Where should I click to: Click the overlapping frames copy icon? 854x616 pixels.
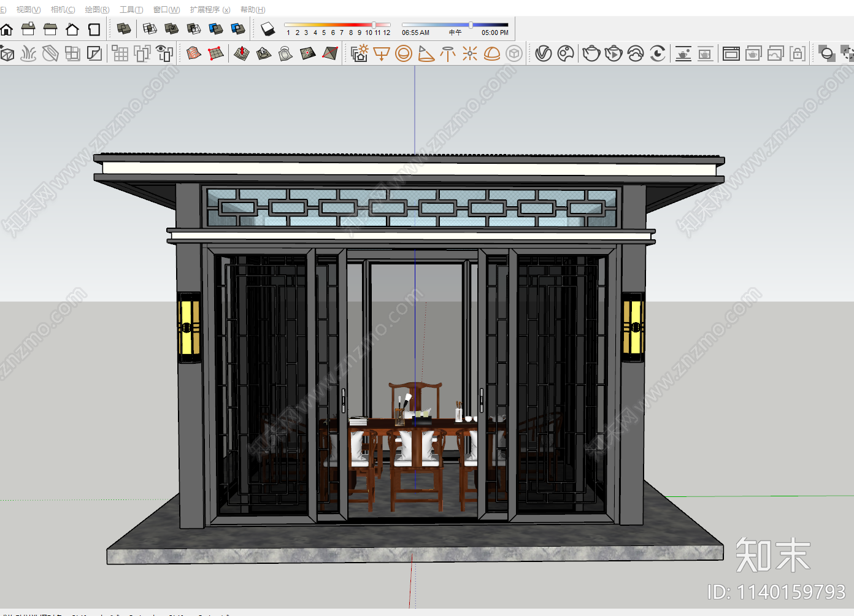coord(142,54)
